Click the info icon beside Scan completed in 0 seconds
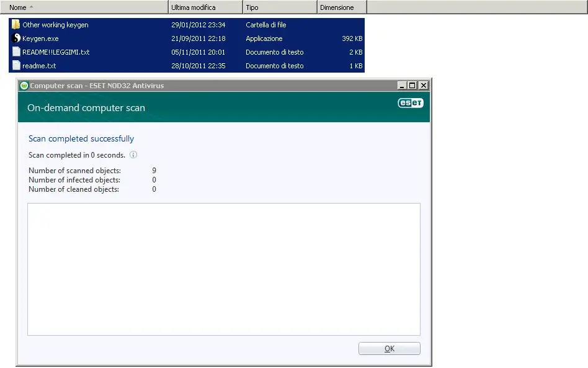The image size is (588, 368). (133, 155)
